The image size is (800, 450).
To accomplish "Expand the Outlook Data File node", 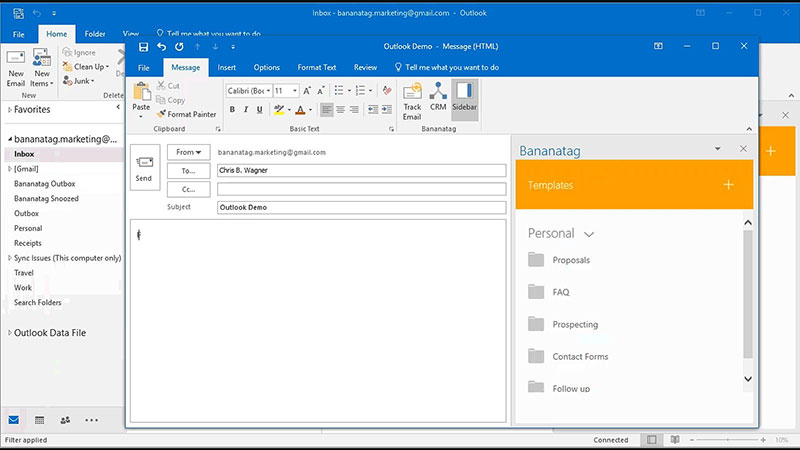I will (x=10, y=333).
